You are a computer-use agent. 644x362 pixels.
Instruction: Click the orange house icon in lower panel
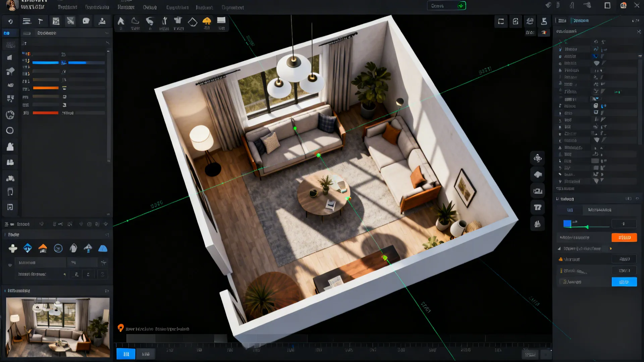[43, 248]
